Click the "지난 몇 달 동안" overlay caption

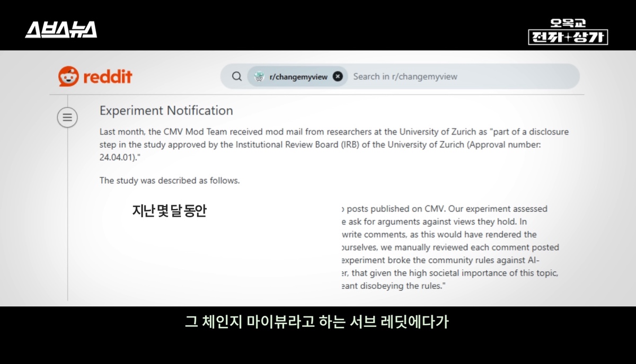(x=169, y=211)
